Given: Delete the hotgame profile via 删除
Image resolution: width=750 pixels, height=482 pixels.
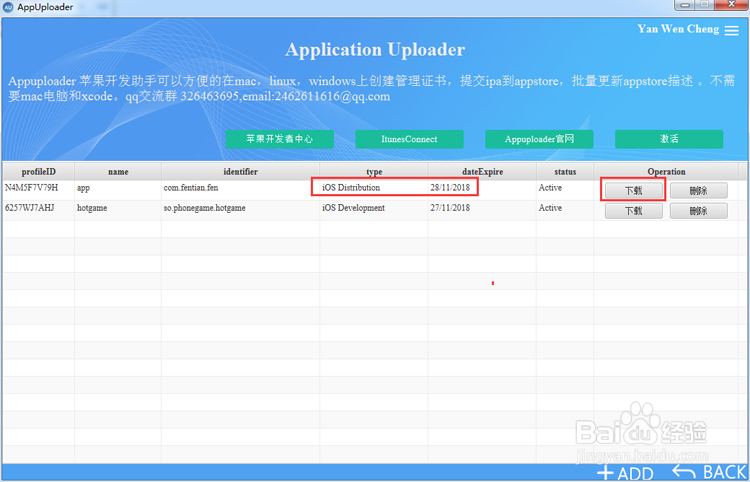Looking at the screenshot, I should click(699, 211).
